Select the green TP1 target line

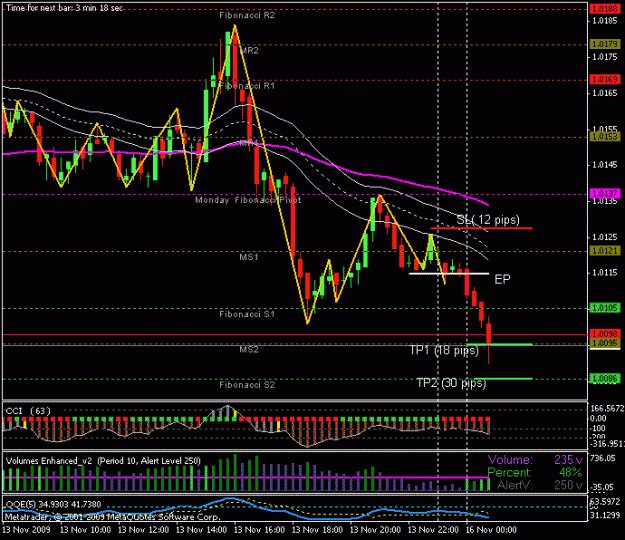point(499,344)
